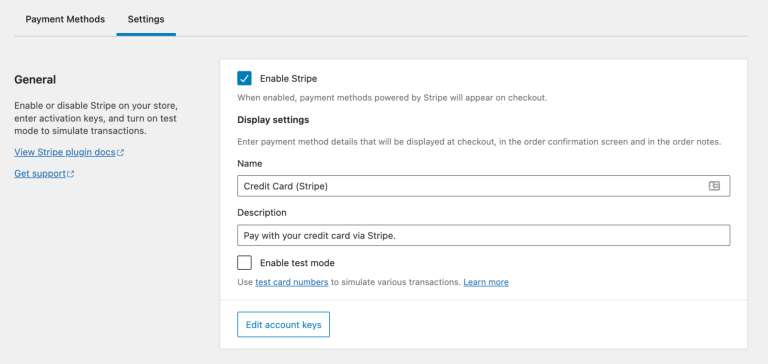Open the View Stripe plugin docs link

pos(65,152)
